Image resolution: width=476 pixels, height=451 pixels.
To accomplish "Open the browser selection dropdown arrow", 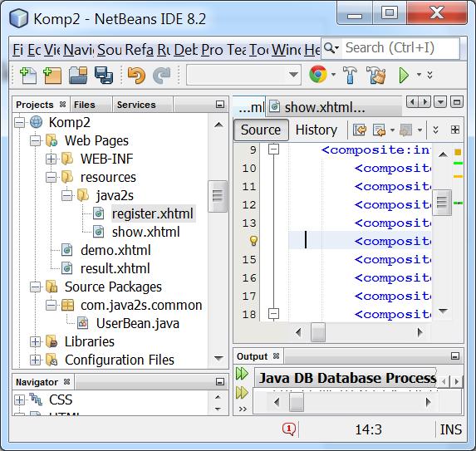I will [x=333, y=75].
